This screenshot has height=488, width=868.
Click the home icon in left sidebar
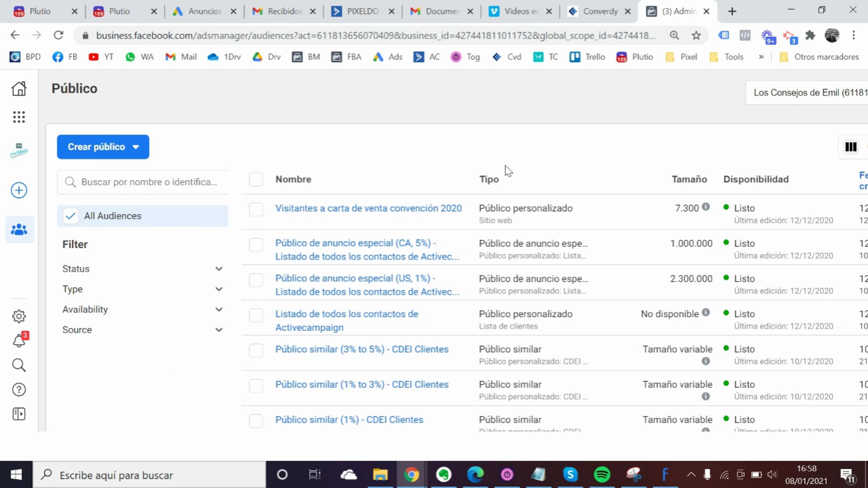pos(19,89)
